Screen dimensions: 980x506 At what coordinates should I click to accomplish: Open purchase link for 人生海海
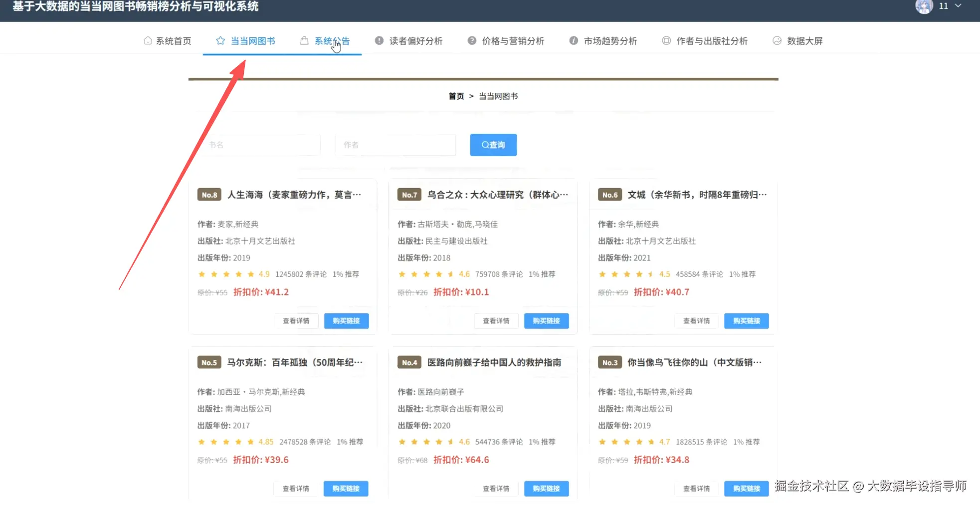(x=346, y=321)
